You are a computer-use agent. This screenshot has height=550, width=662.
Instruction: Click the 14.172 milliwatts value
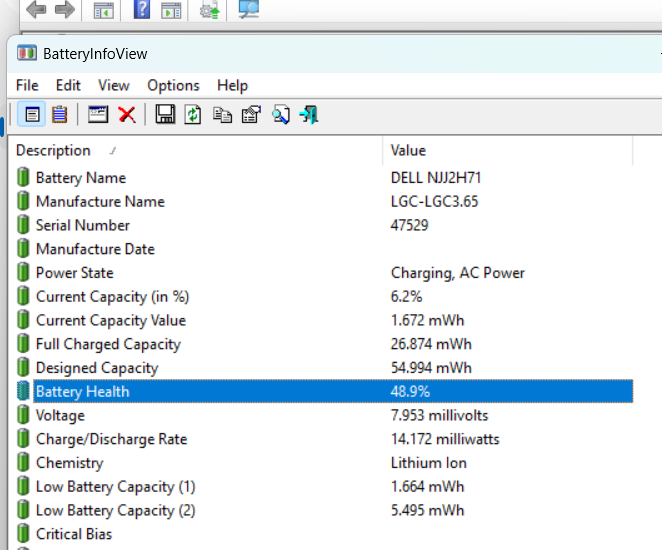(445, 439)
